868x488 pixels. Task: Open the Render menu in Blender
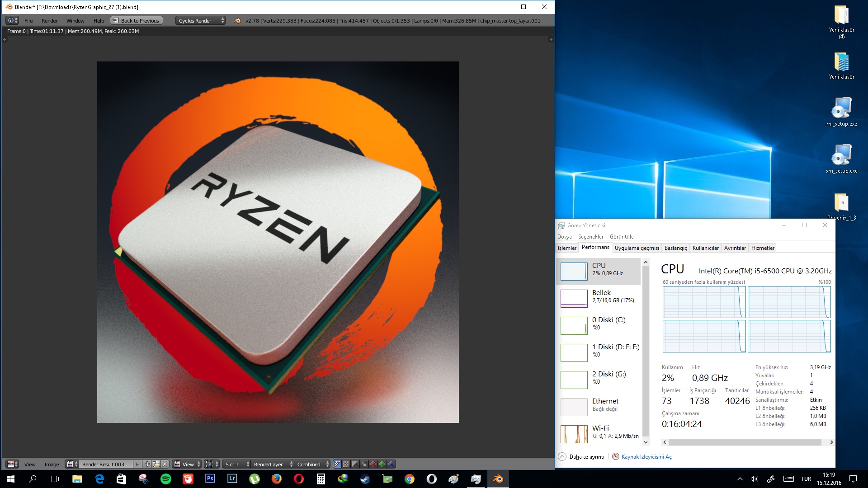(x=49, y=21)
